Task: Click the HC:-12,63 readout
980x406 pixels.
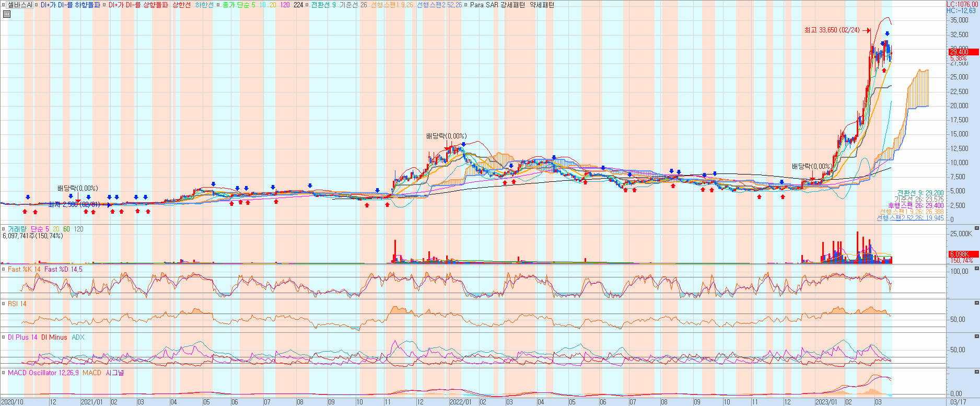Action: [961, 10]
